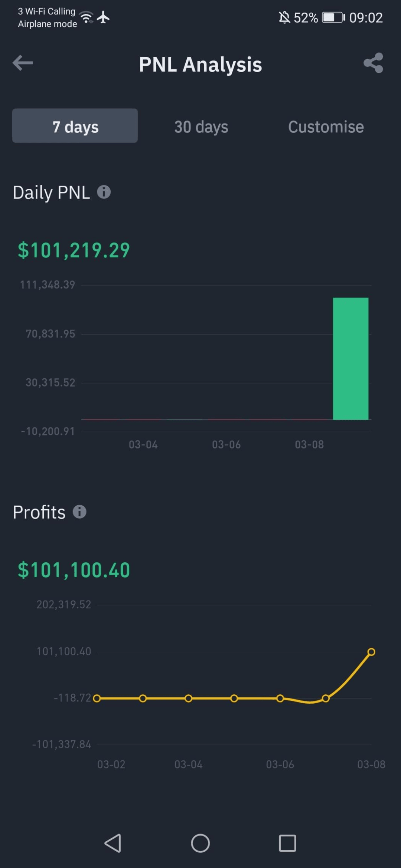Image resolution: width=401 pixels, height=868 pixels.
Task: Tap last profit point on 03-08
Action: coord(371,652)
